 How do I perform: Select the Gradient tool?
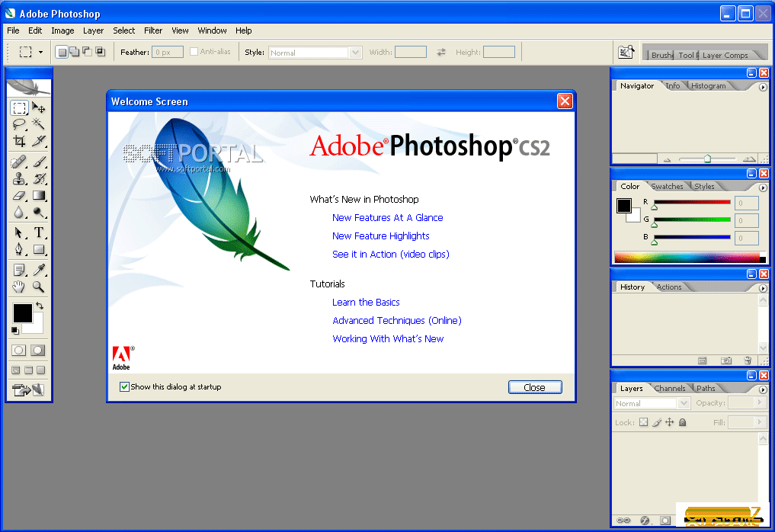(x=39, y=196)
